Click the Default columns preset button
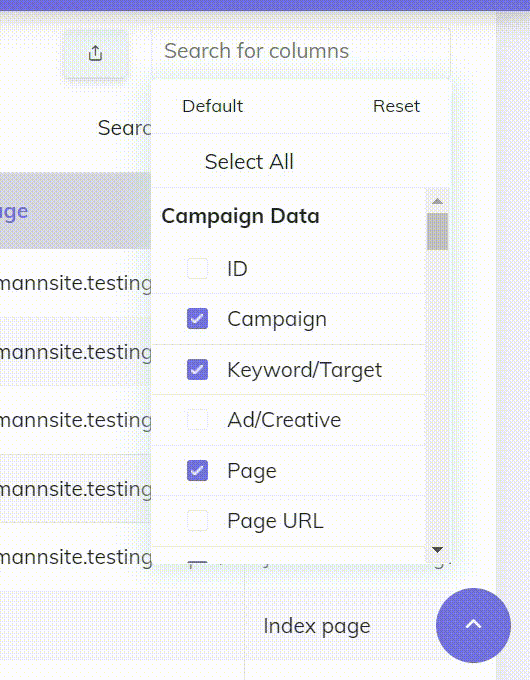Screen dimensions: 530x680 tap(213, 106)
